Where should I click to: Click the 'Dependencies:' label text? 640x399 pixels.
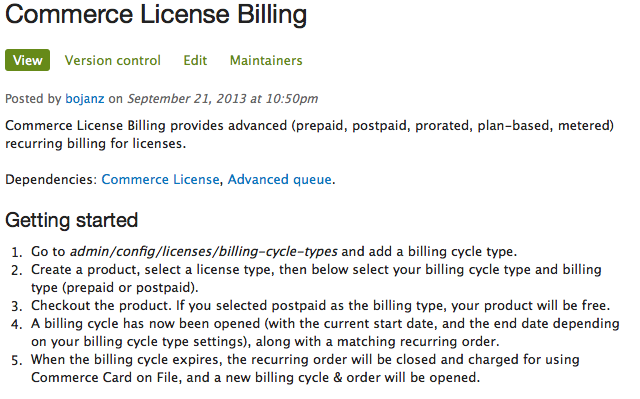click(x=51, y=180)
